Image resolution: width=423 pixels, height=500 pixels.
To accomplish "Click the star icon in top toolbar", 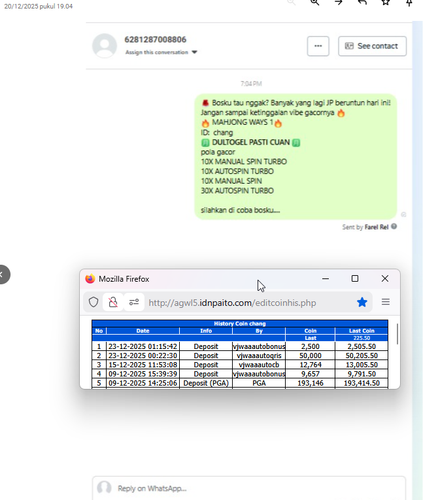I will tap(386, 2).
